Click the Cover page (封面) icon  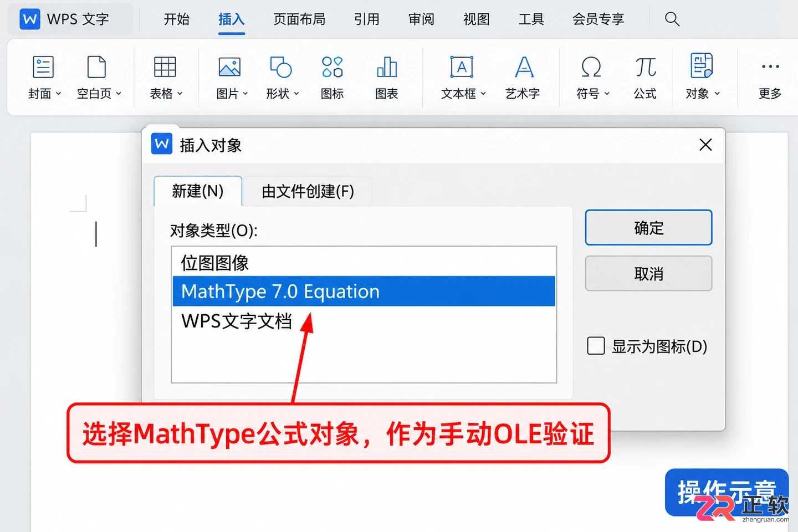click(43, 67)
